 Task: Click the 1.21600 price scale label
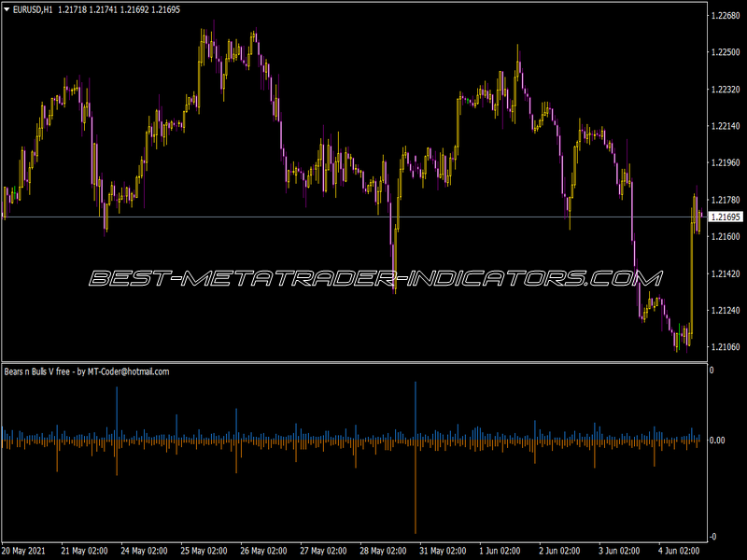tap(726, 237)
